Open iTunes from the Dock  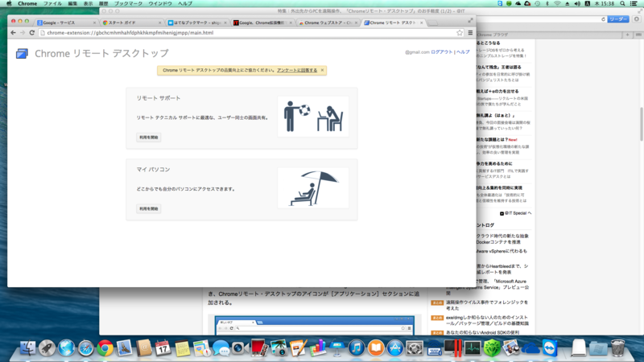[x=356, y=348]
